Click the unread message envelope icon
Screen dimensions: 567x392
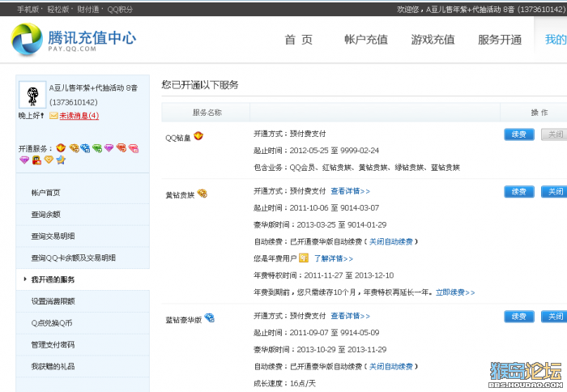click(53, 116)
